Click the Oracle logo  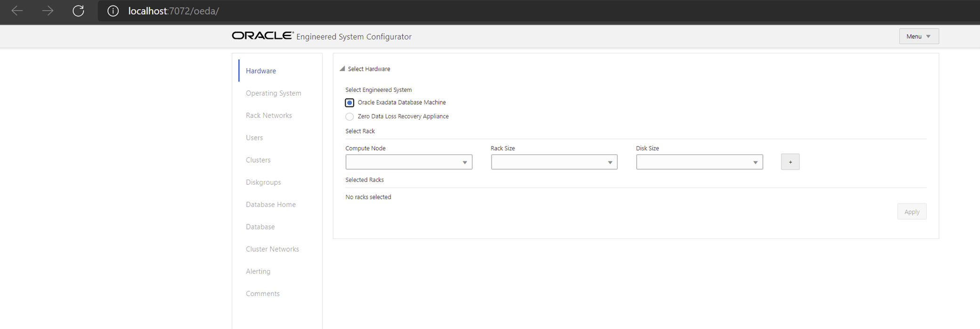[x=262, y=36]
